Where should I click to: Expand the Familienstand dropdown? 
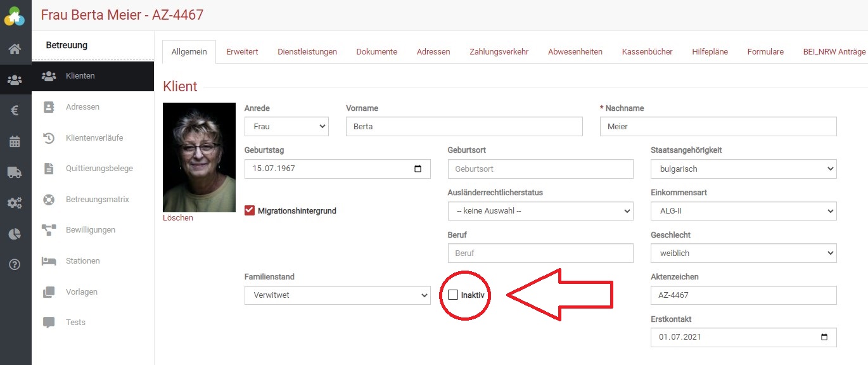click(x=337, y=295)
